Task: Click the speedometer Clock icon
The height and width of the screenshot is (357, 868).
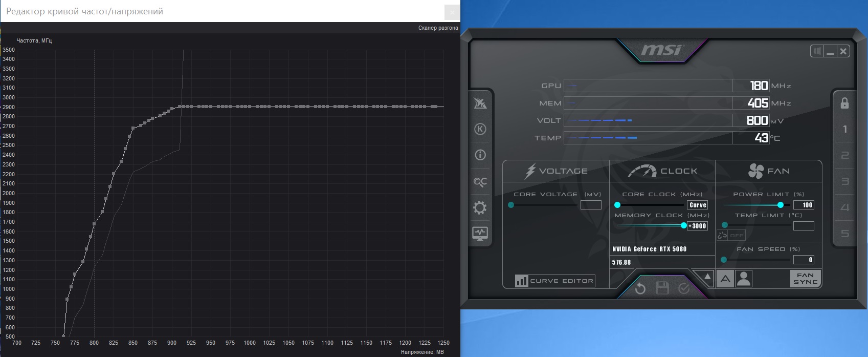Action: (x=642, y=171)
